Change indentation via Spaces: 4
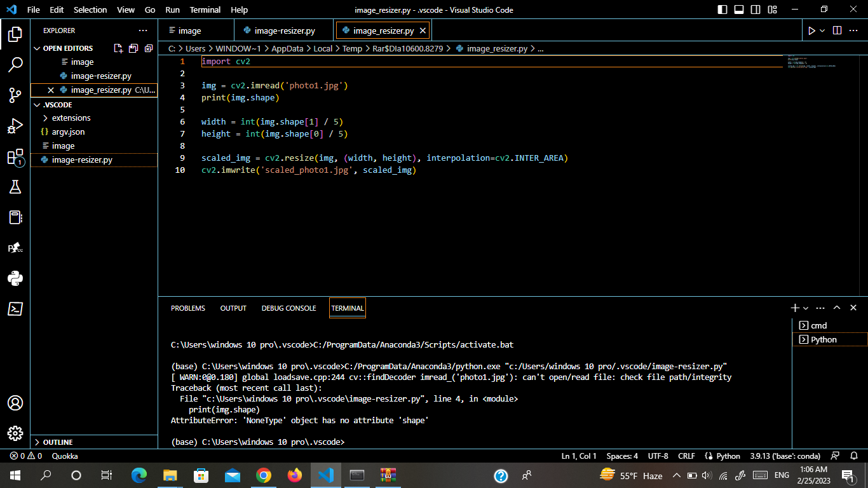 point(622,456)
